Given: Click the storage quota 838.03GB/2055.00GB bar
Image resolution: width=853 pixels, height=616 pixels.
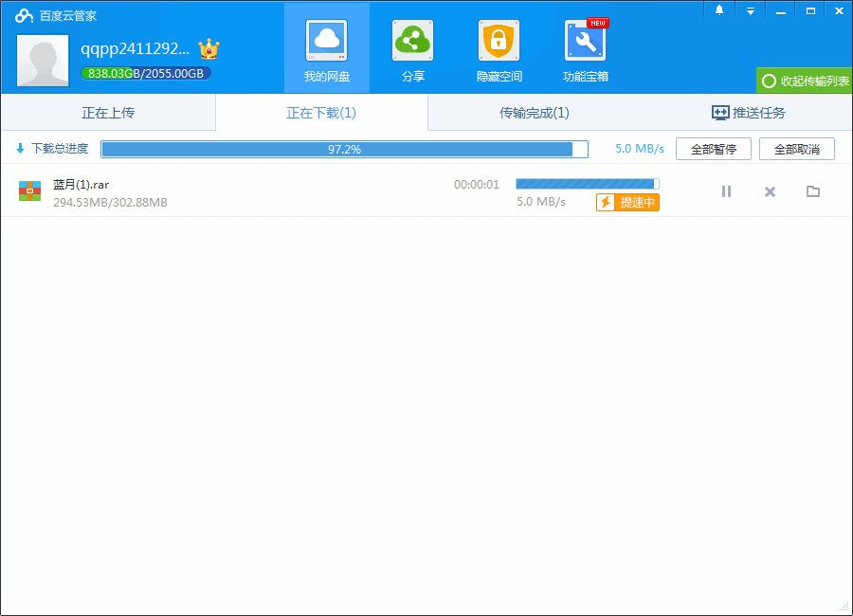Looking at the screenshot, I should click(146, 74).
